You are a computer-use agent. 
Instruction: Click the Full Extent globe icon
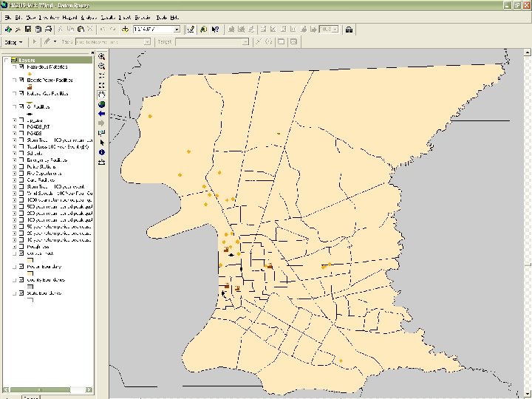(101, 104)
